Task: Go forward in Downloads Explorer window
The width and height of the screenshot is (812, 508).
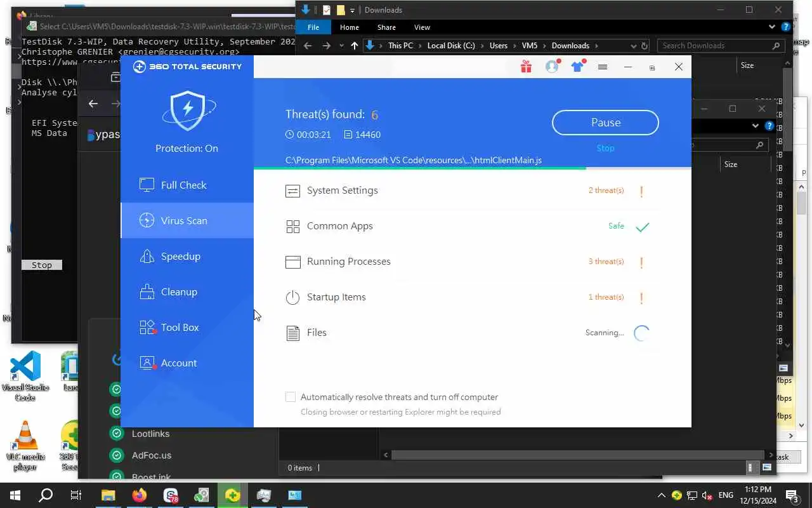Action: coord(327,46)
